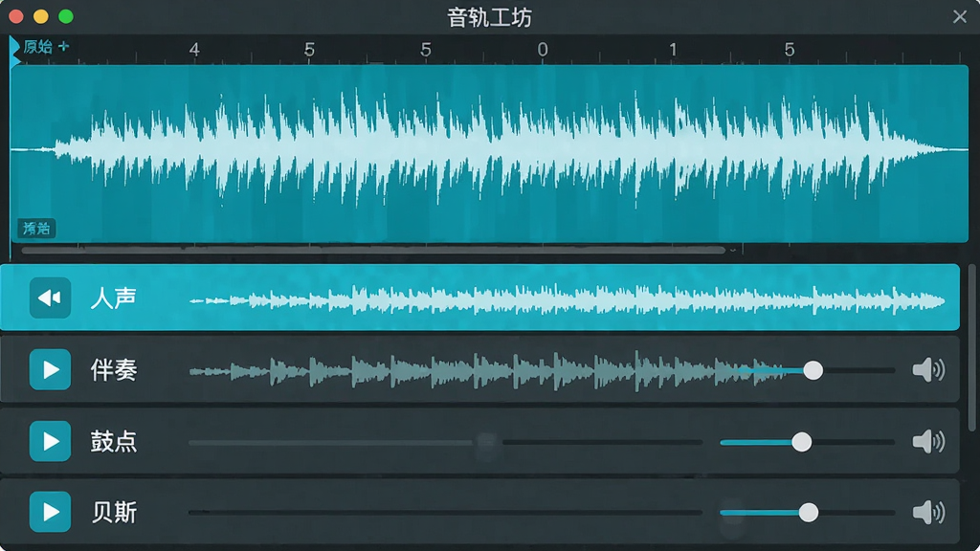
Task: Click the ruler mark labeled 0
Action: [543, 50]
